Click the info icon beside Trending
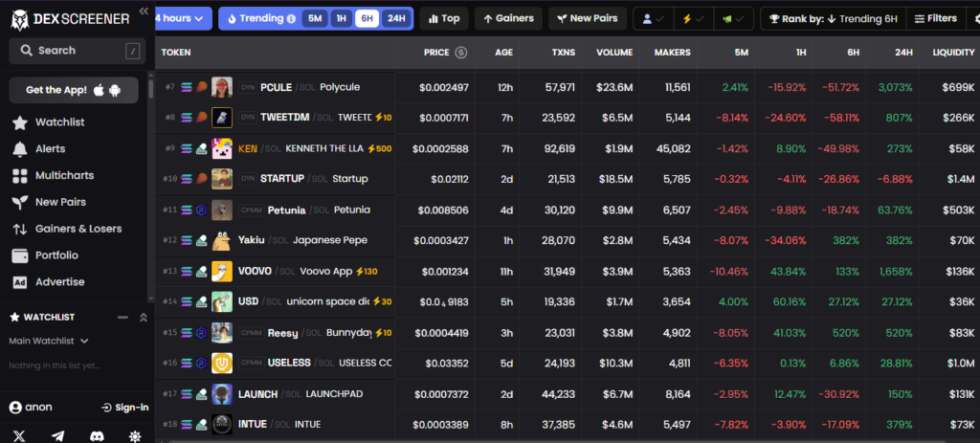The height and width of the screenshot is (443, 980). (291, 18)
